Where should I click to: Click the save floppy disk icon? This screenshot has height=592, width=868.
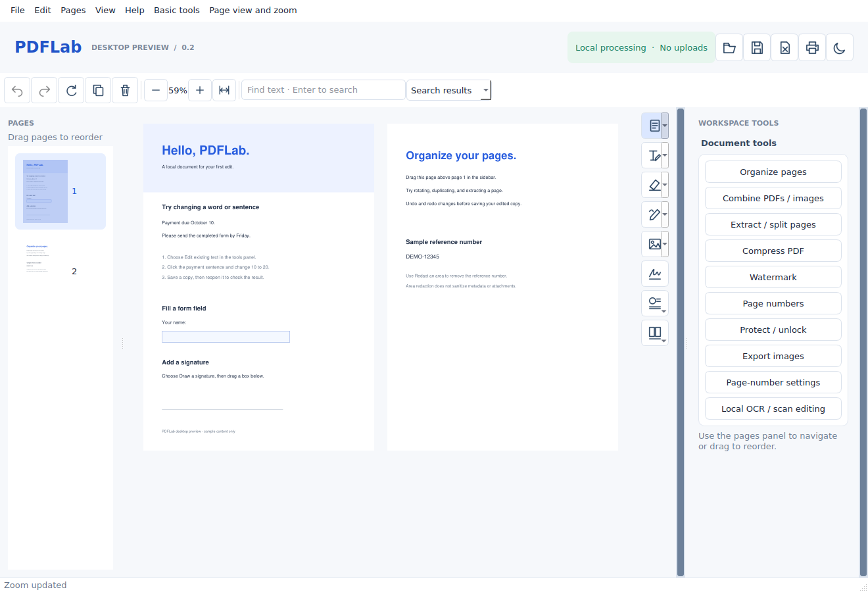point(757,47)
